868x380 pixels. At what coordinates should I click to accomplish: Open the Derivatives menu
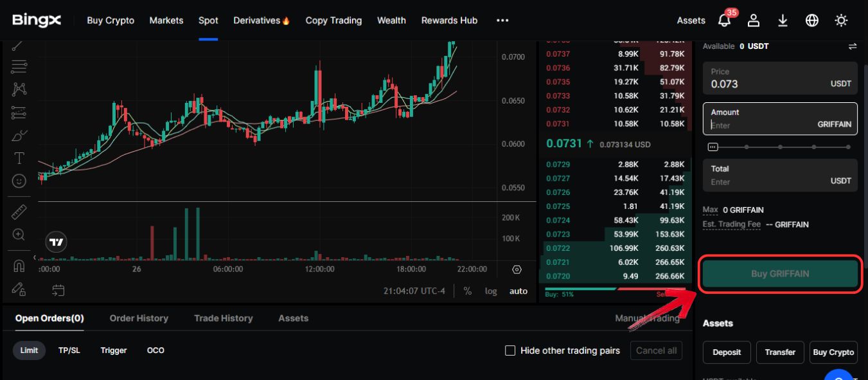click(x=261, y=21)
